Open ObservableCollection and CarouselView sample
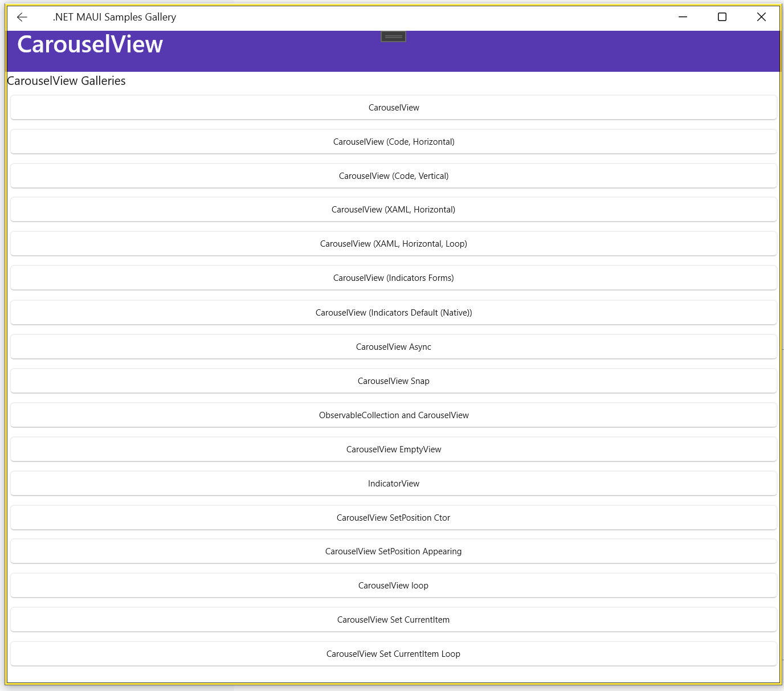Screen dimensions: 784x691 tap(393, 415)
